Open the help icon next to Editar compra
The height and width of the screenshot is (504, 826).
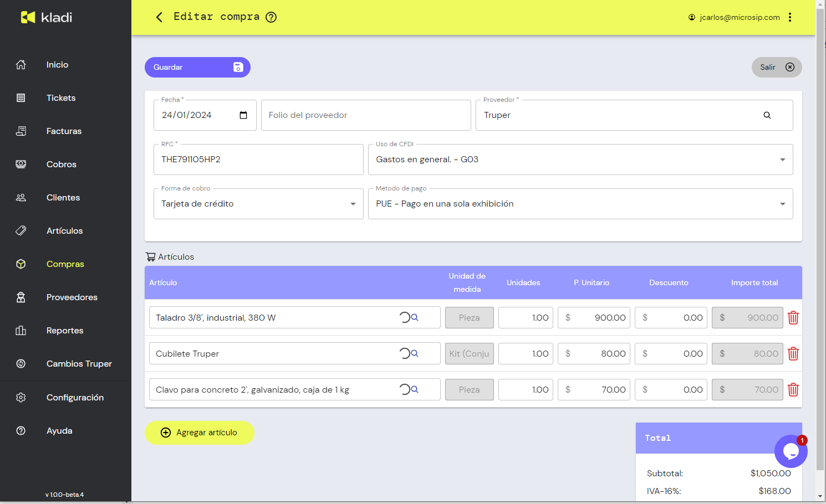pyautogui.click(x=271, y=17)
